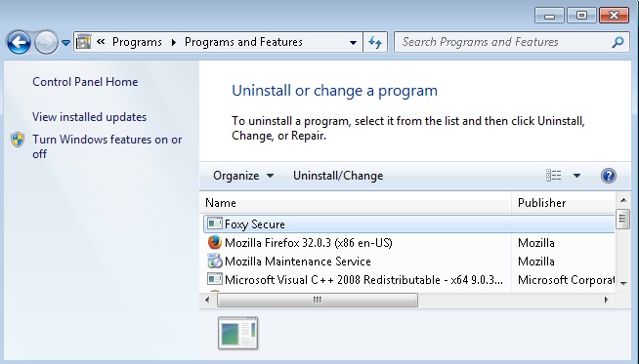Select Microsoft Visual C++ 2008 Redistributable entry
This screenshot has width=639, height=364.
(x=363, y=280)
